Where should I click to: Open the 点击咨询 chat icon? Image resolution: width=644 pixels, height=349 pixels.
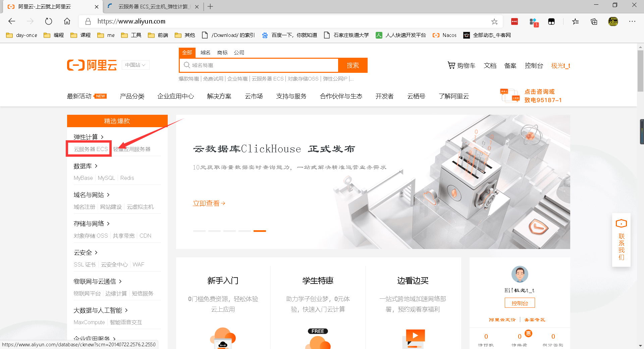510,95
